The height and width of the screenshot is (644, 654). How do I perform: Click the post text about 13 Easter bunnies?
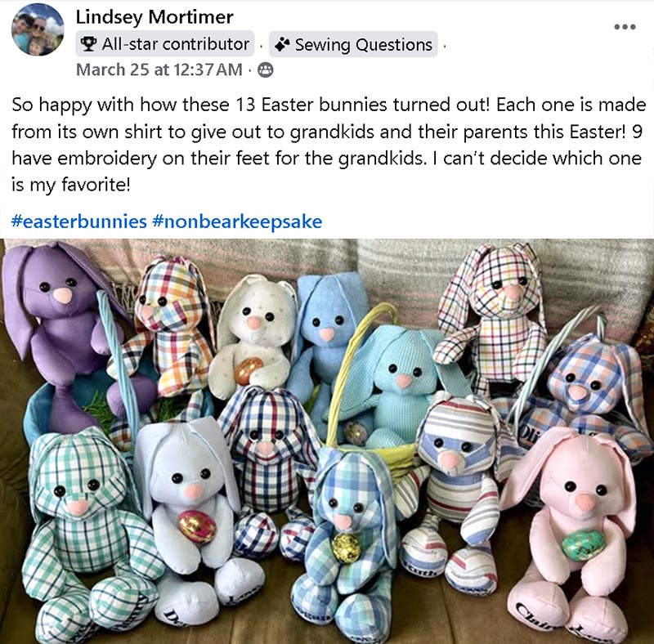tap(329, 145)
